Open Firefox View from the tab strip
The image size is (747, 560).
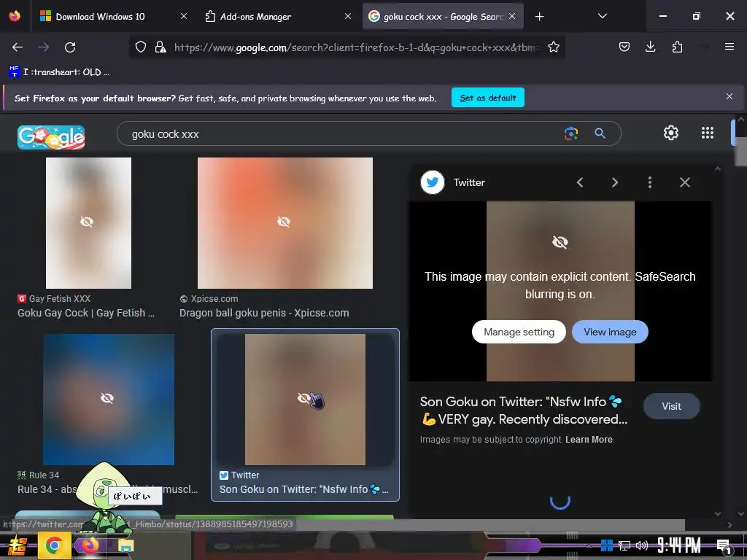[x=15, y=16]
